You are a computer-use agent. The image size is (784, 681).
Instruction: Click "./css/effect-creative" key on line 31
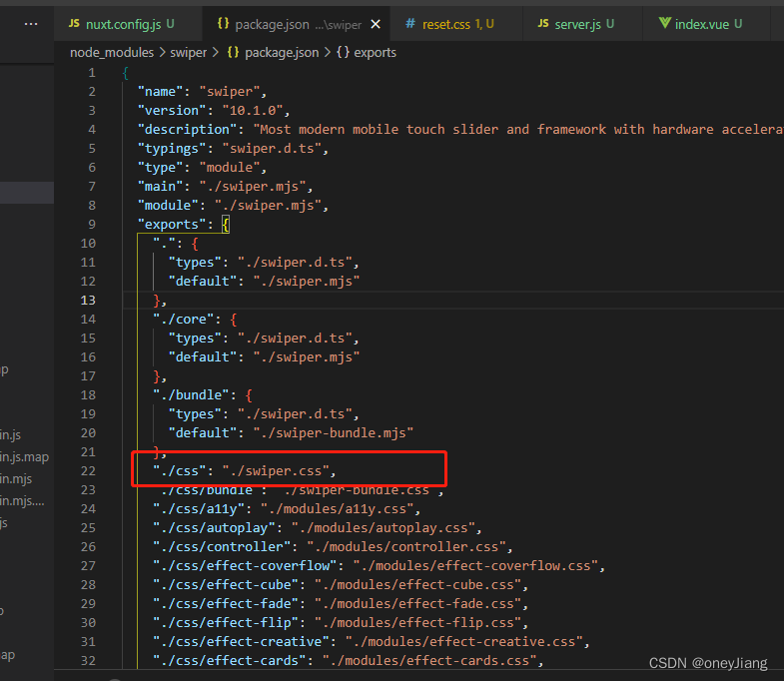[242, 642]
